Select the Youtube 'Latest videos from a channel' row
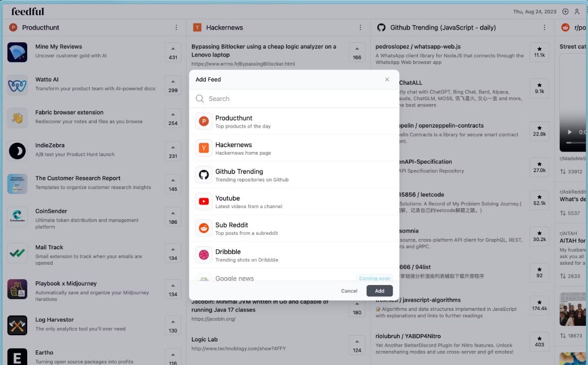 coord(294,201)
